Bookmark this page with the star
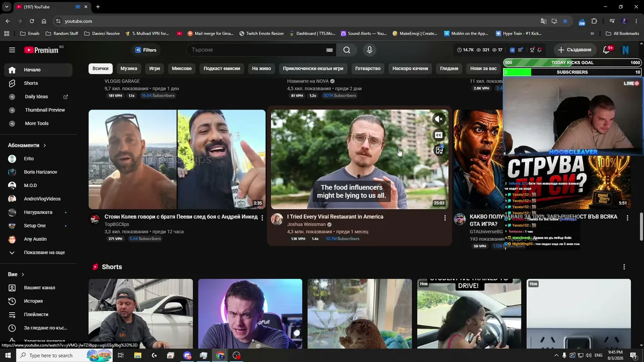This screenshot has height=362, width=644. (565, 21)
